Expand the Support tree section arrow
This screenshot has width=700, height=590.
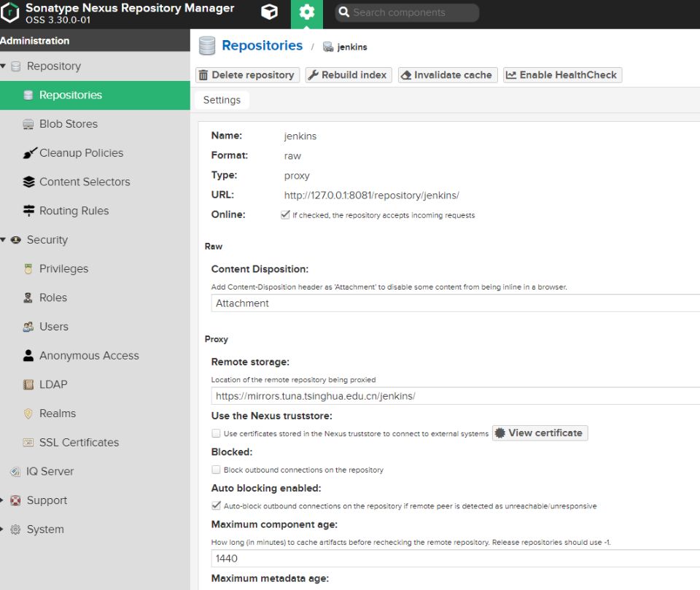click(x=2, y=500)
